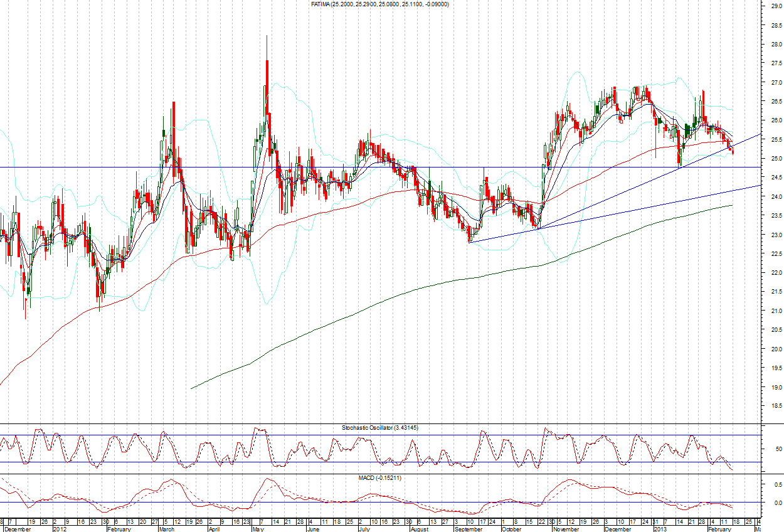Screen dimensions: 784x532
Task: Click the FATIMA chart title text
Action: (379, 4)
